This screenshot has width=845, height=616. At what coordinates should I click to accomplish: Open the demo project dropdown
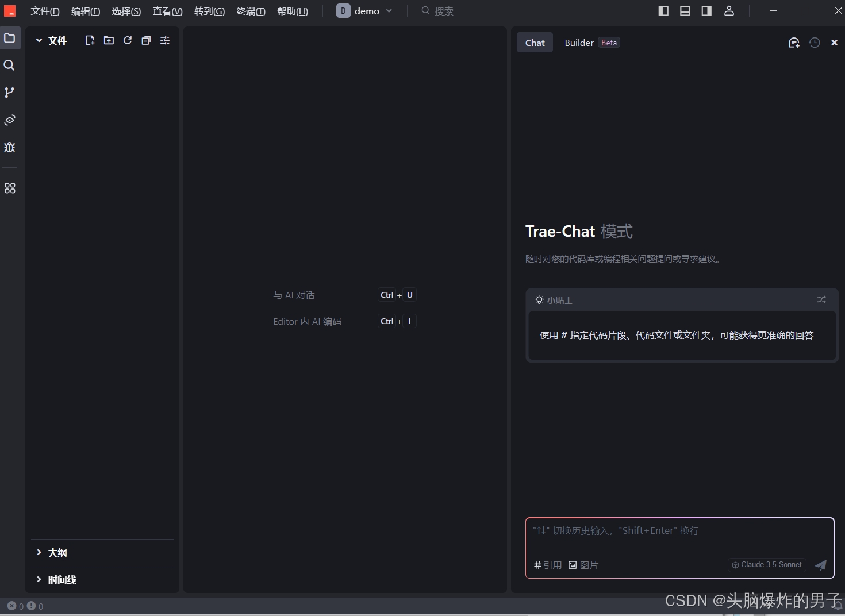click(364, 11)
